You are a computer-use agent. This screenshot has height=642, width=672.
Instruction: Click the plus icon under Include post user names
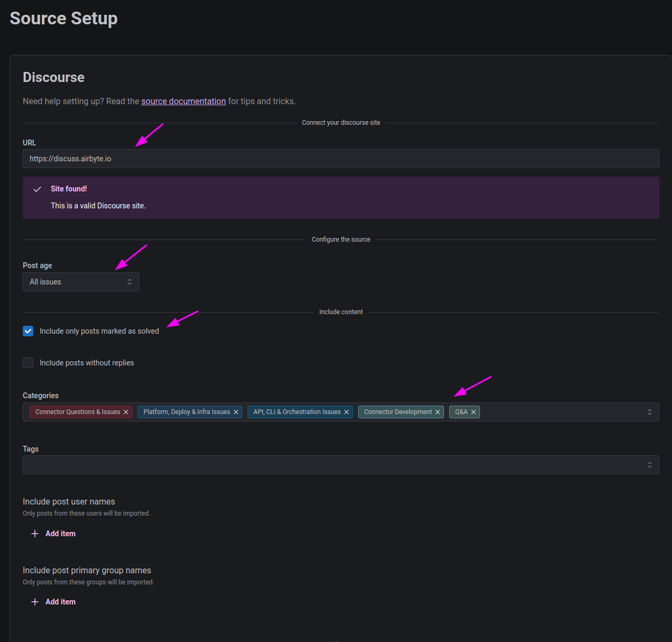tap(35, 534)
